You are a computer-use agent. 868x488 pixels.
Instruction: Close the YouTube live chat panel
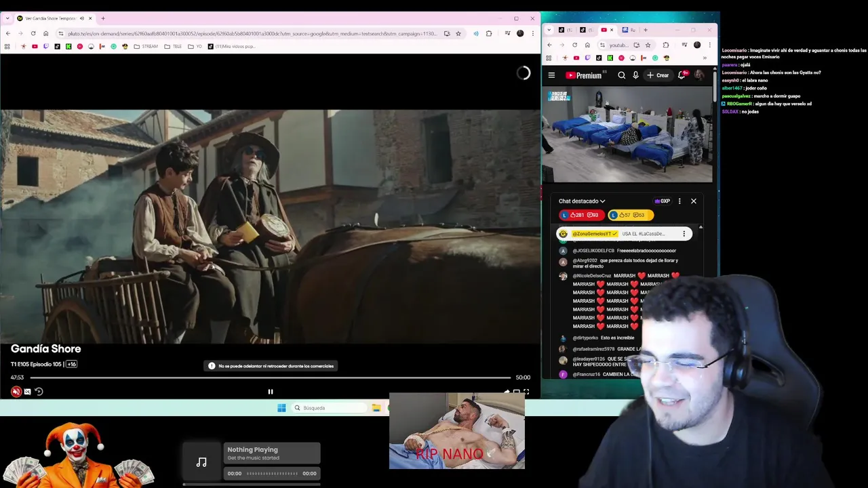[694, 201]
